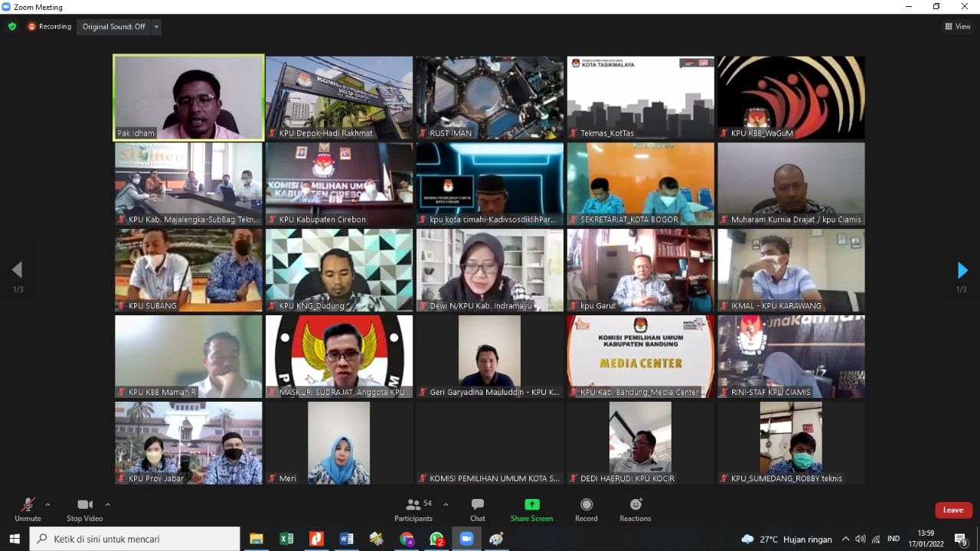
Task: Stop Video camera toggle
Action: pos(84,509)
